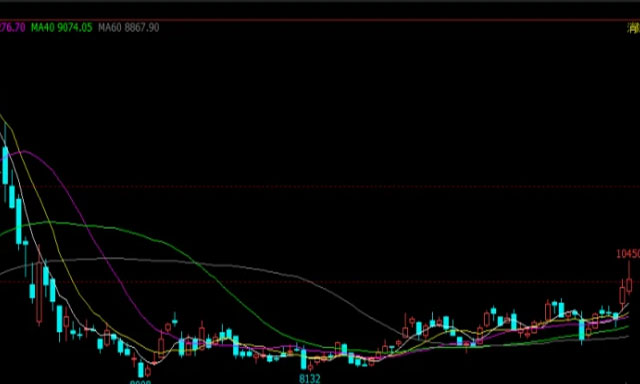Click the solid red border line at chart top
Image resolution: width=640 pixels, height=384 pixels.
point(320,20)
